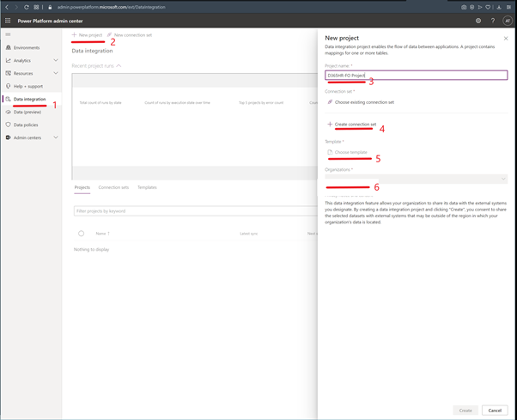This screenshot has height=420, width=517.
Task: Click into the Project name field
Action: (416, 76)
